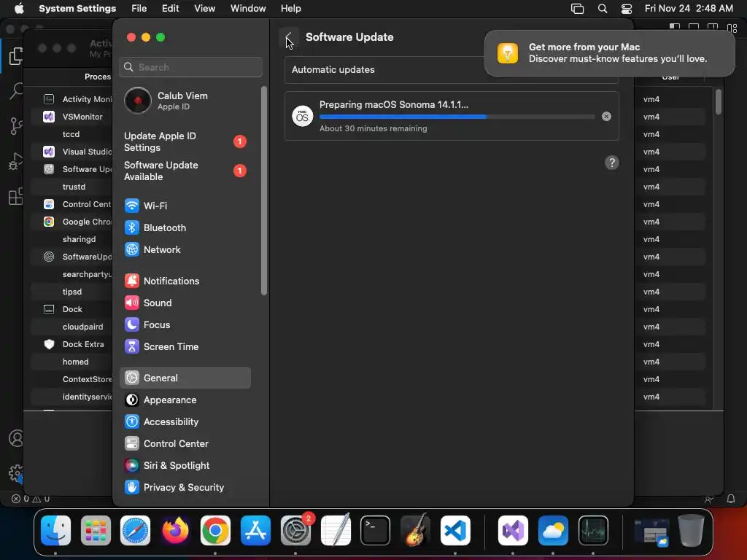Open VS Code Explorer in the activity bar

point(16,56)
